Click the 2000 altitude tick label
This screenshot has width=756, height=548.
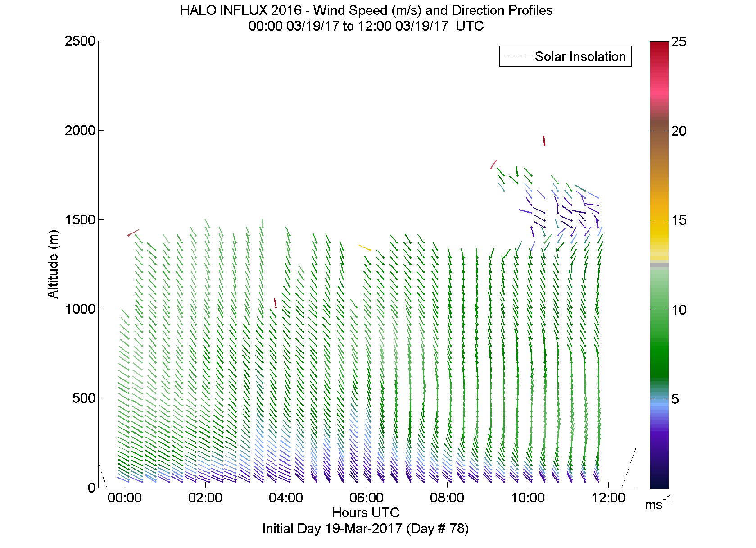[80, 130]
